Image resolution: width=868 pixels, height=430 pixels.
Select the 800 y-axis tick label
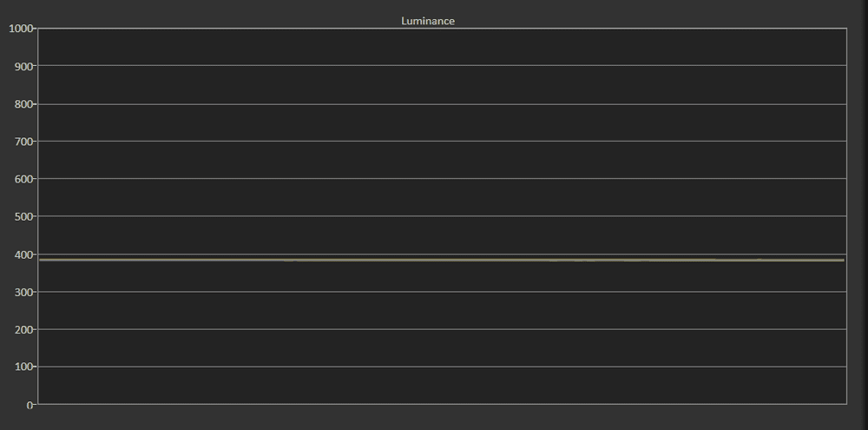pyautogui.click(x=23, y=104)
